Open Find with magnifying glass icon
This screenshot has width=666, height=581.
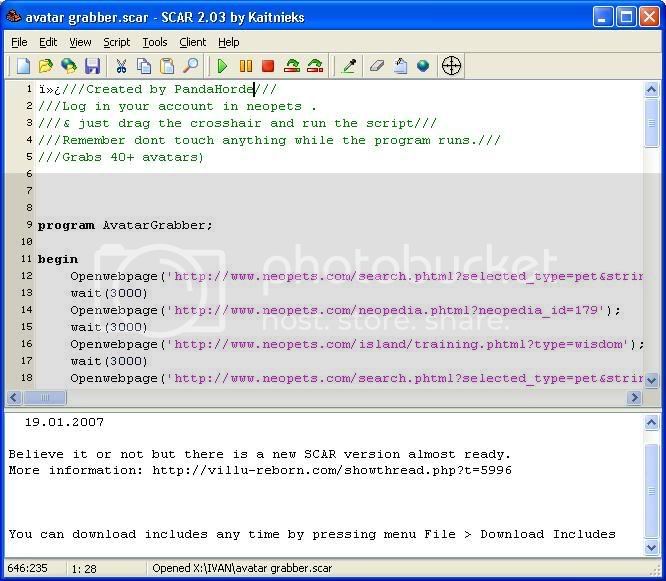(190, 66)
